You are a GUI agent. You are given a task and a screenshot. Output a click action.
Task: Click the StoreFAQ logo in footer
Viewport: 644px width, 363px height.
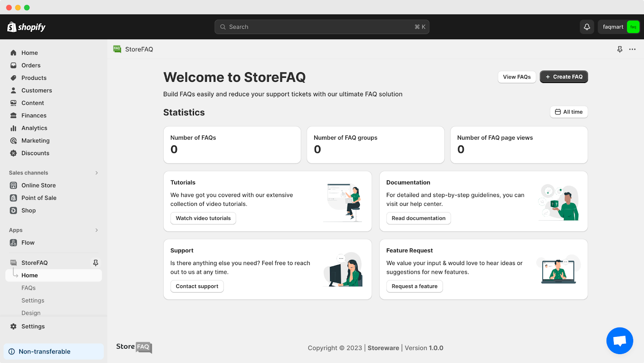pos(134,347)
